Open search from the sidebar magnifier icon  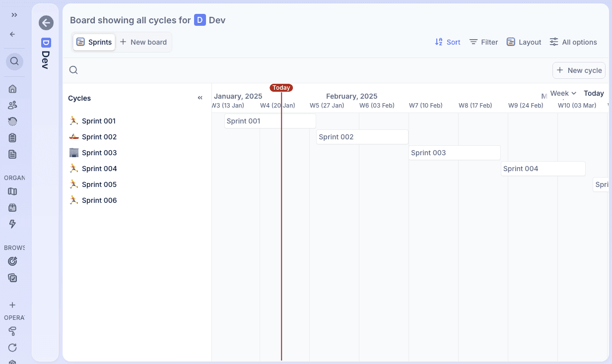pyautogui.click(x=14, y=61)
